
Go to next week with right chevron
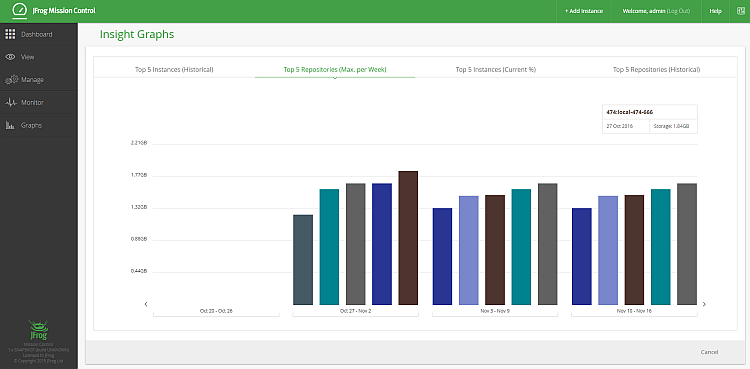[x=704, y=304]
